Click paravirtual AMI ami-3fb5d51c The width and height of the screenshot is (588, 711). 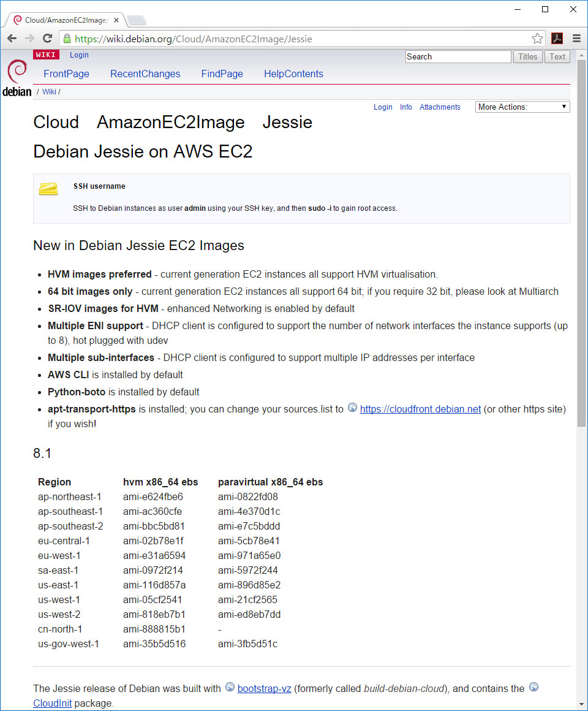[x=248, y=644]
